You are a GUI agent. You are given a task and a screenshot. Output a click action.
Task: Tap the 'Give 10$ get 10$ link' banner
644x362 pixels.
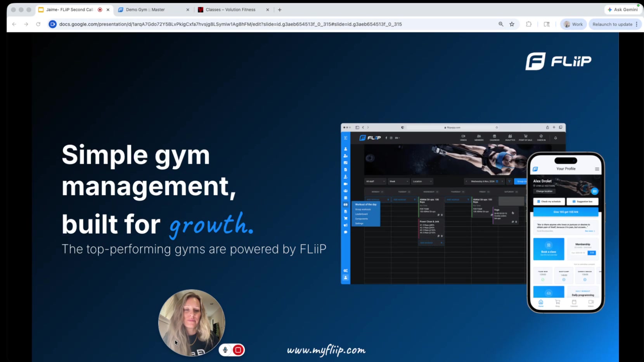tap(566, 212)
